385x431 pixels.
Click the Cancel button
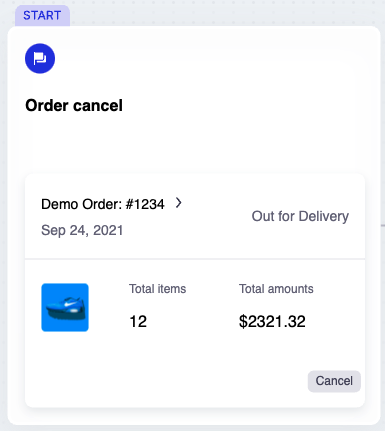pyautogui.click(x=334, y=381)
